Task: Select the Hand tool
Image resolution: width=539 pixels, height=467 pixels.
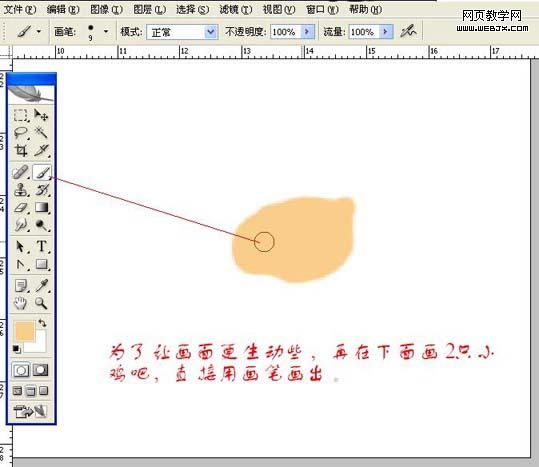Action: click(x=21, y=303)
